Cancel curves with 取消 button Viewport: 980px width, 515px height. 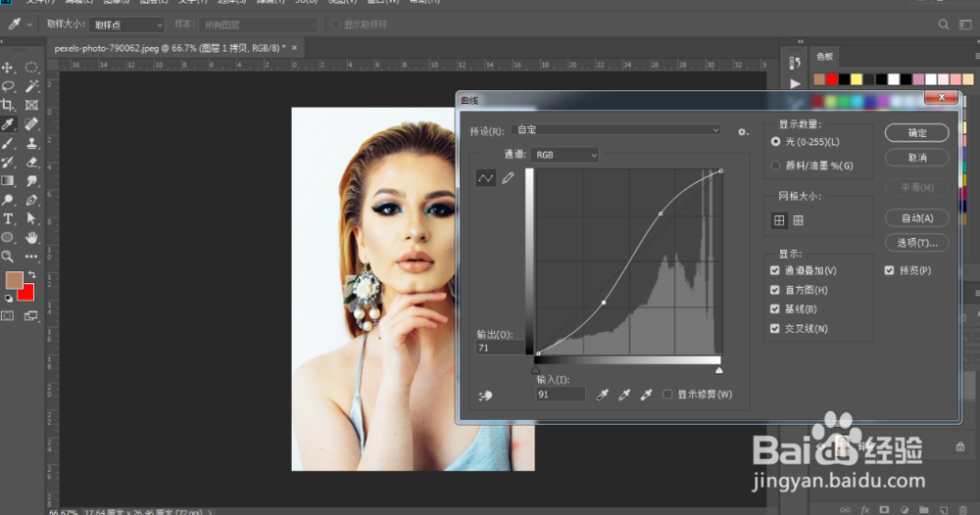tap(917, 158)
